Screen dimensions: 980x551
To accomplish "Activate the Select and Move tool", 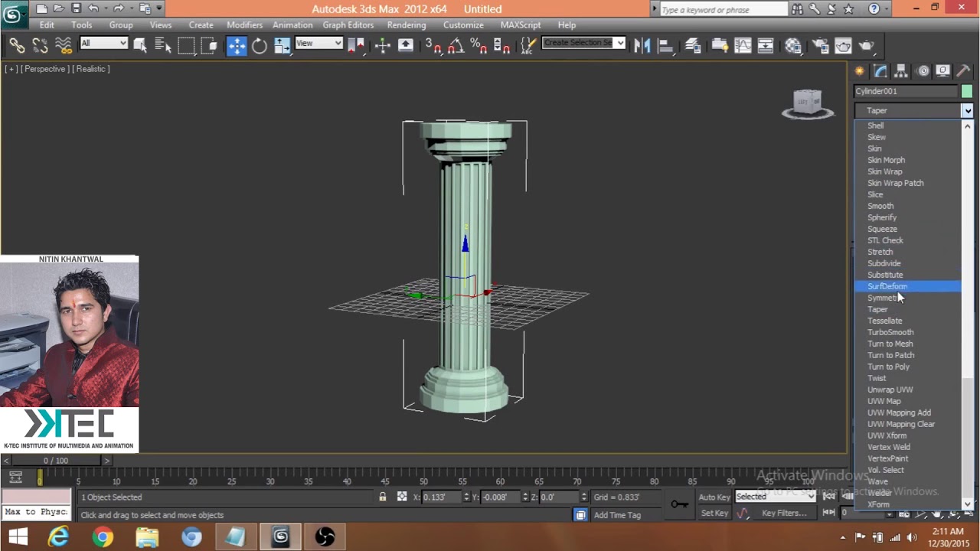I will (x=237, y=46).
